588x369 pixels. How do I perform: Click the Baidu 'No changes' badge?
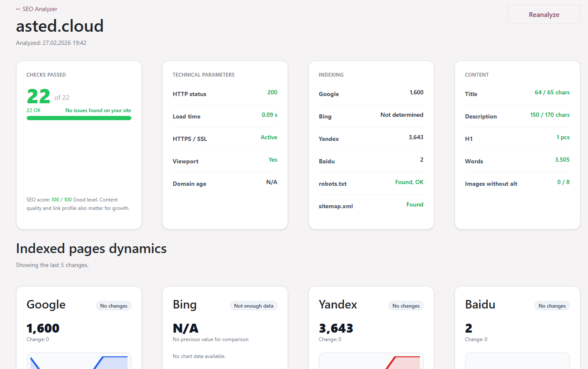click(552, 306)
